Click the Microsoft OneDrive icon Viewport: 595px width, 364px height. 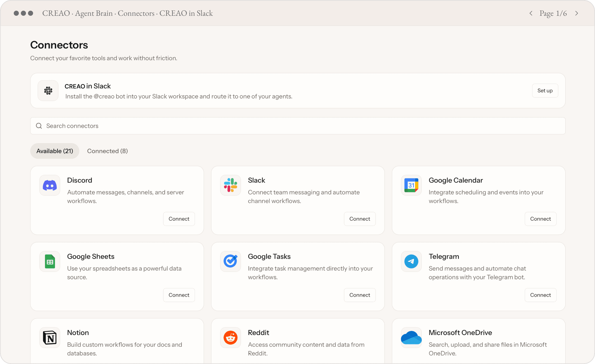point(411,338)
